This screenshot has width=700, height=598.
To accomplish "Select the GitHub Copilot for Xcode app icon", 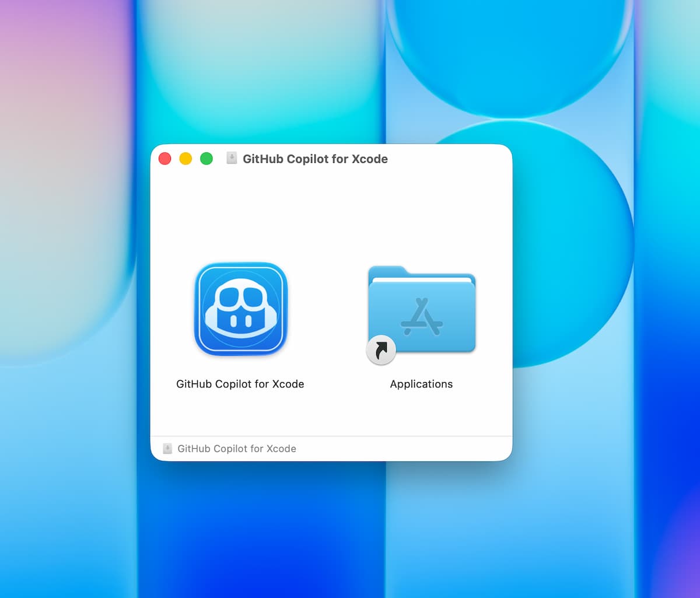I will coord(240,309).
